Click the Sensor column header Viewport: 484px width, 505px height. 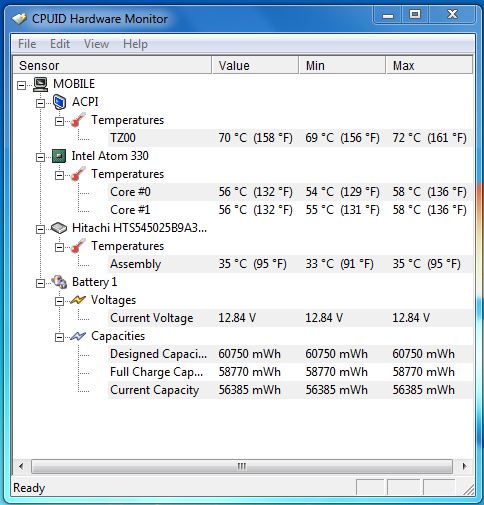112,65
